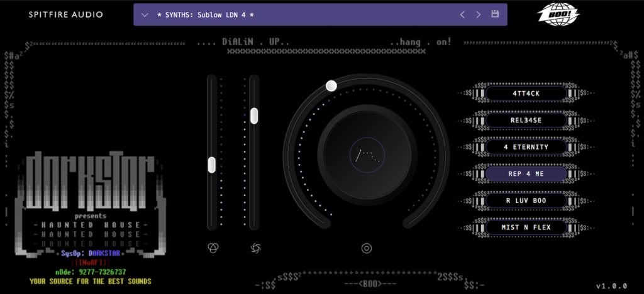The image size is (644, 294).
Task: Choose the MIST N FLEX control
Action: pos(526,227)
